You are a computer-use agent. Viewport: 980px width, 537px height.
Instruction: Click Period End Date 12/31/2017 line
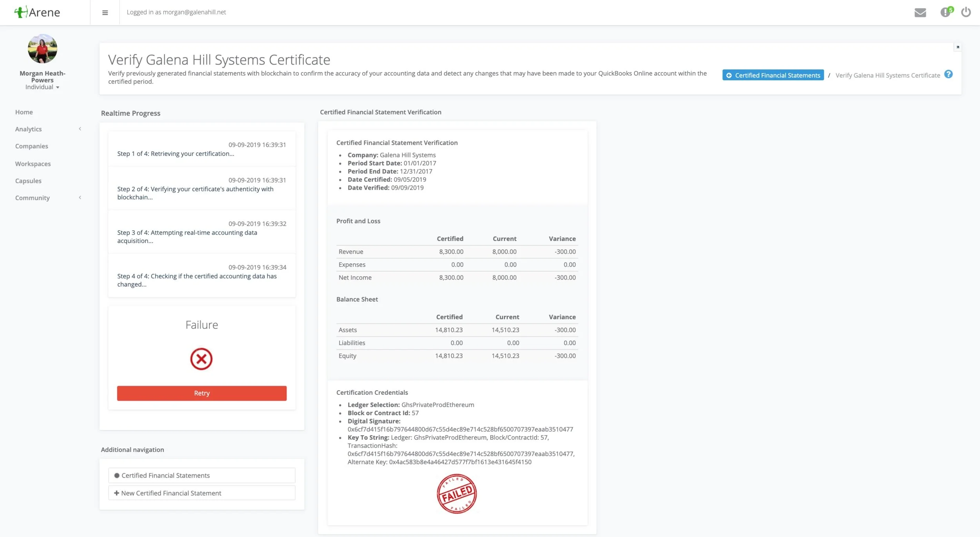click(x=390, y=172)
